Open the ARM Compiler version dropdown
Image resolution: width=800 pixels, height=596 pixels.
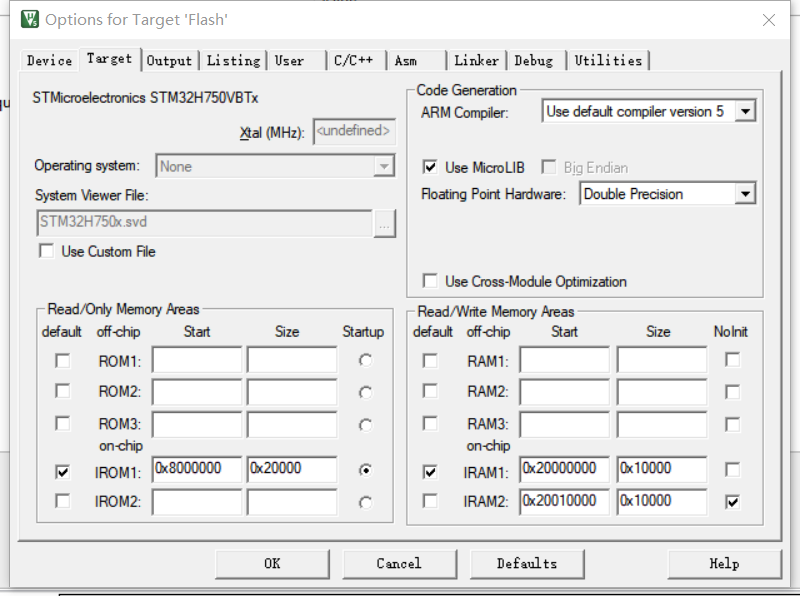pyautogui.click(x=745, y=111)
